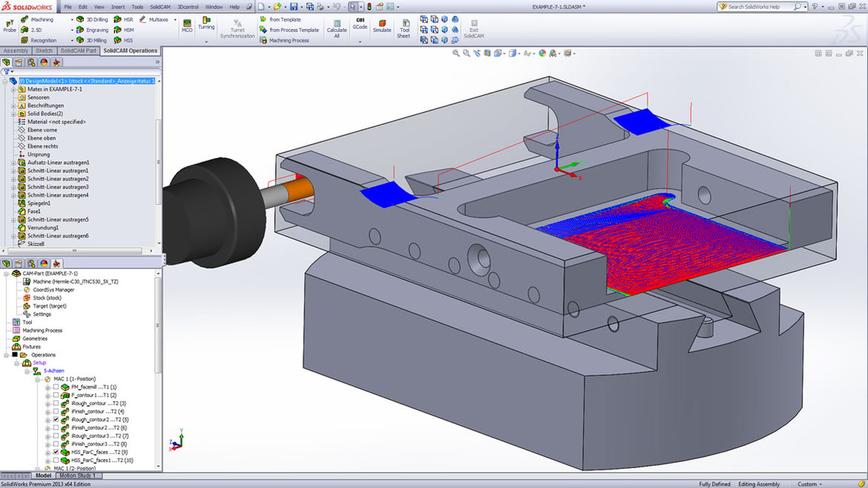Click the Recognition toolbar icon
Viewport: 868px width, 488px height.
pyautogui.click(x=24, y=40)
